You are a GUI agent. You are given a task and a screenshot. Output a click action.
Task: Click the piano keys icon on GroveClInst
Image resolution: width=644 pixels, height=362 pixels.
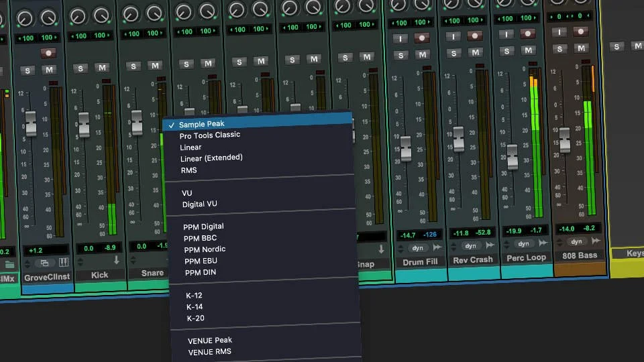(x=63, y=262)
